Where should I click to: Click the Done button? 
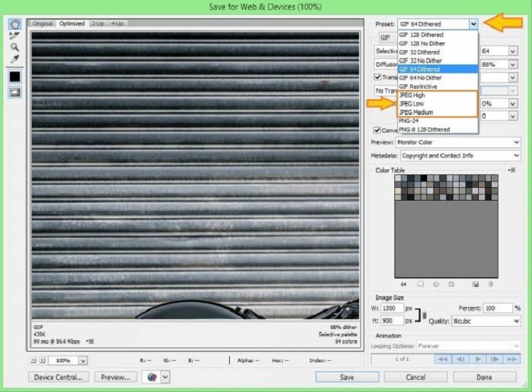(484, 377)
